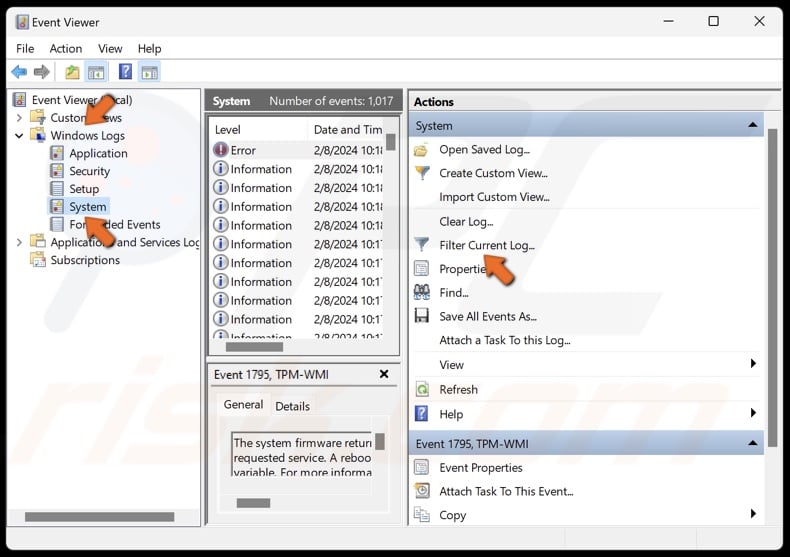Click the Attach Task To This Event clock icon
This screenshot has height=557, width=790.
click(x=422, y=491)
